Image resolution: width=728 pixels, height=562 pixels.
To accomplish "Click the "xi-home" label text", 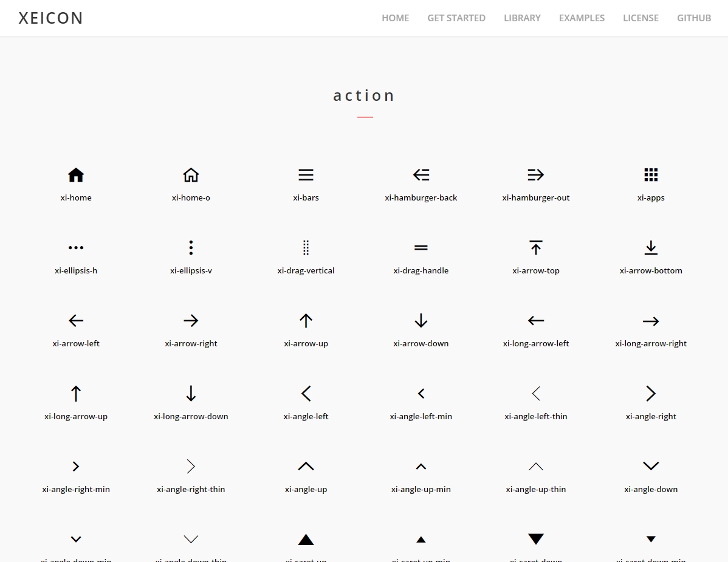I will (x=76, y=197).
